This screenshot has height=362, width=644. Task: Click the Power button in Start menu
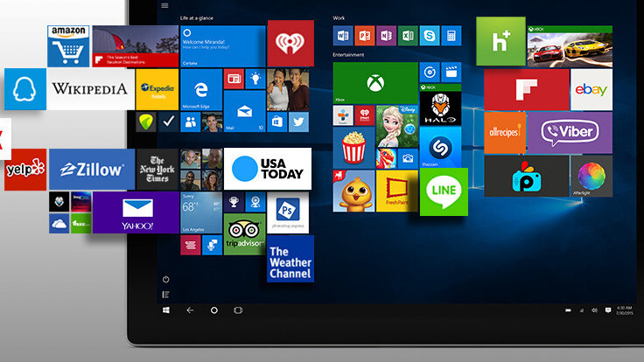[x=165, y=279]
